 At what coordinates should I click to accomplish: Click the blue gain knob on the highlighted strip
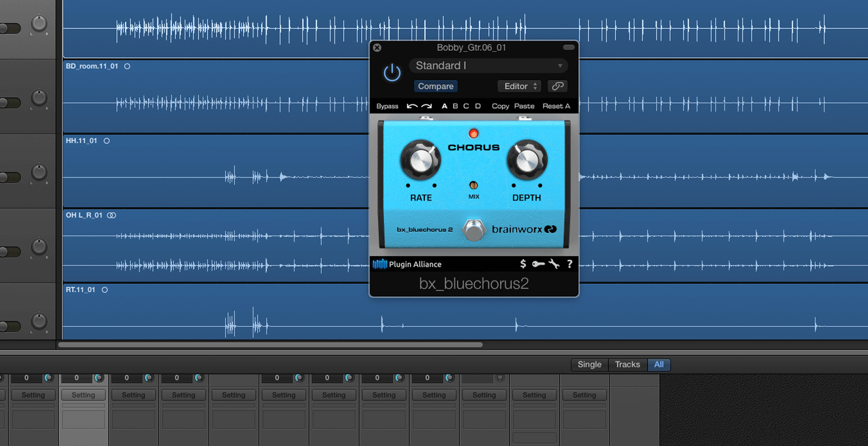(x=98, y=378)
